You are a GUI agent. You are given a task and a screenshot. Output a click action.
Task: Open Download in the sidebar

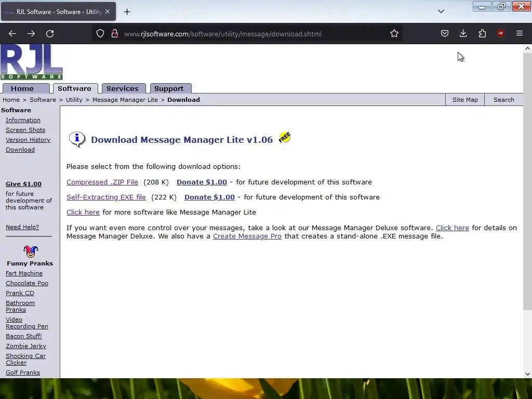click(20, 150)
